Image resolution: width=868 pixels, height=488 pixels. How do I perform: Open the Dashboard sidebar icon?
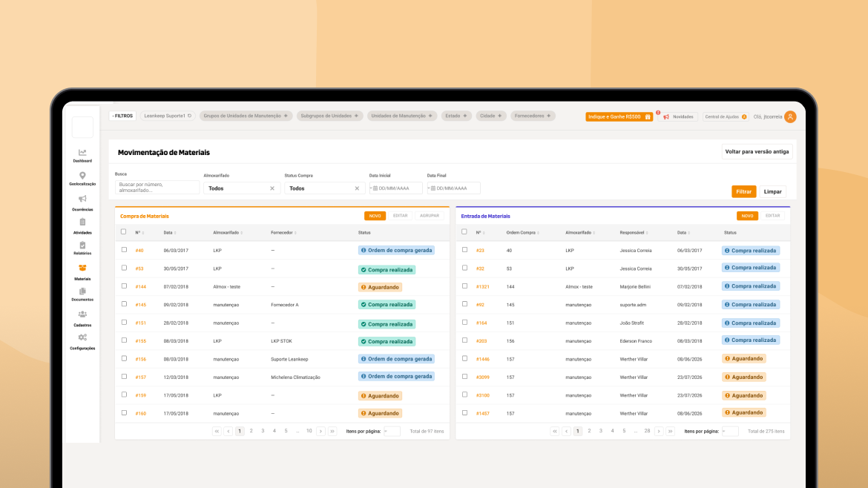pyautogui.click(x=82, y=153)
